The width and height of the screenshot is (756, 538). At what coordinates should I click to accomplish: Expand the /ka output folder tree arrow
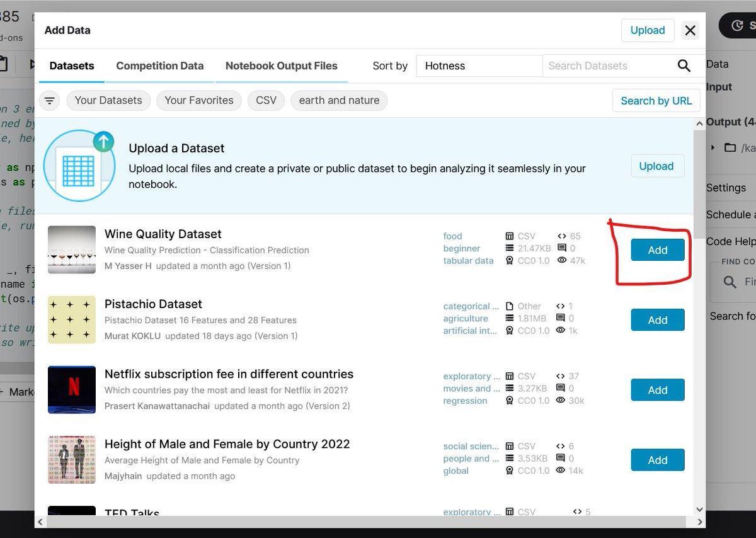click(713, 147)
